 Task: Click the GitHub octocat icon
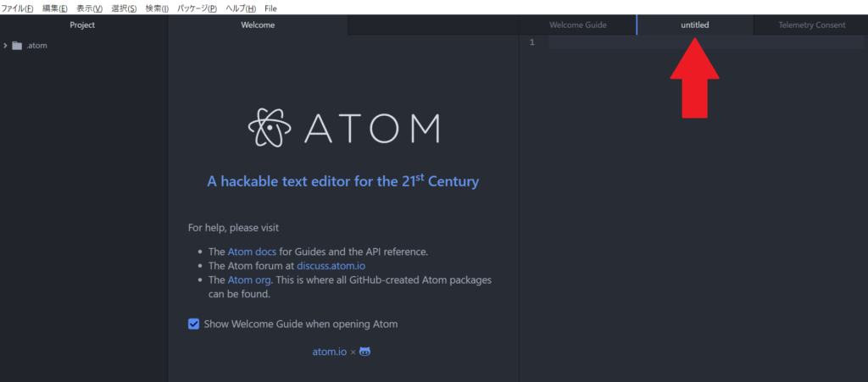point(364,352)
